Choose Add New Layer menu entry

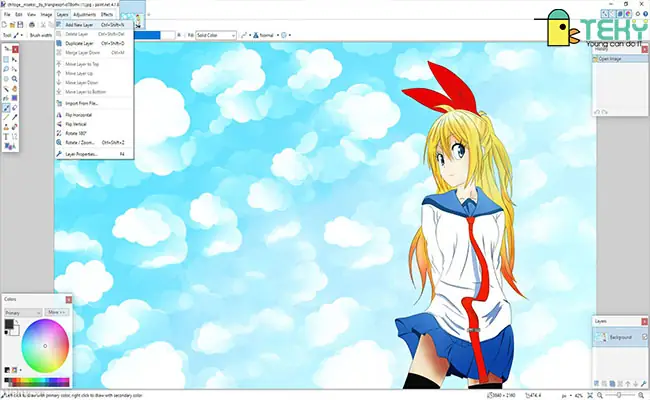94,25
